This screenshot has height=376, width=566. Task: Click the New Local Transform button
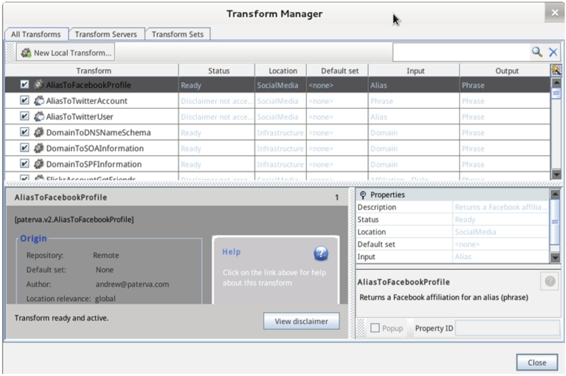click(x=66, y=53)
